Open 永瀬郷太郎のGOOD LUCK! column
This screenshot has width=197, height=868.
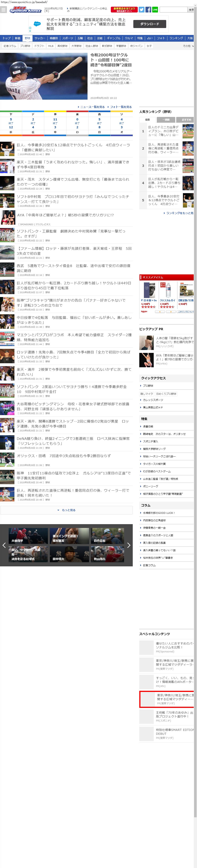click(x=159, y=513)
